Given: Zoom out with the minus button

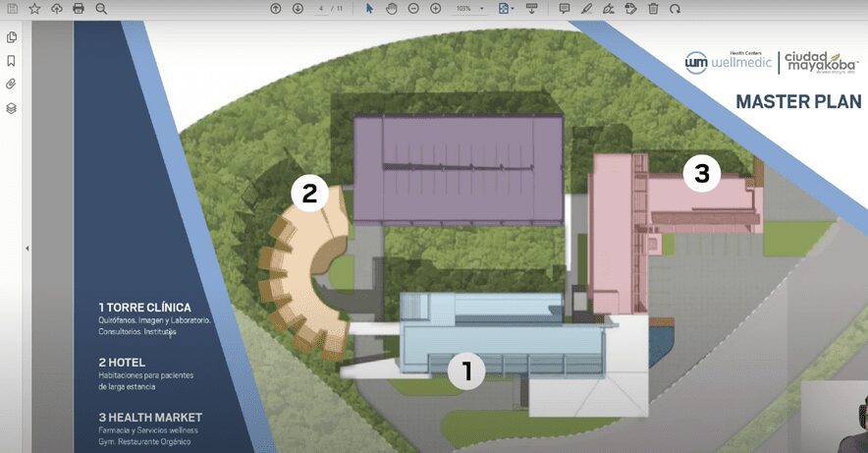Looking at the screenshot, I should (x=412, y=8).
